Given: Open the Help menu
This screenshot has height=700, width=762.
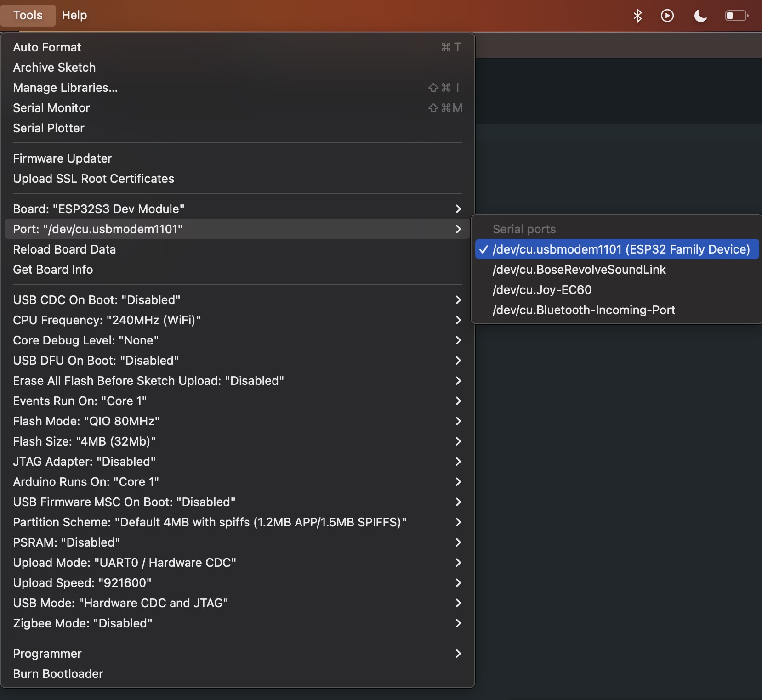Looking at the screenshot, I should click(74, 15).
